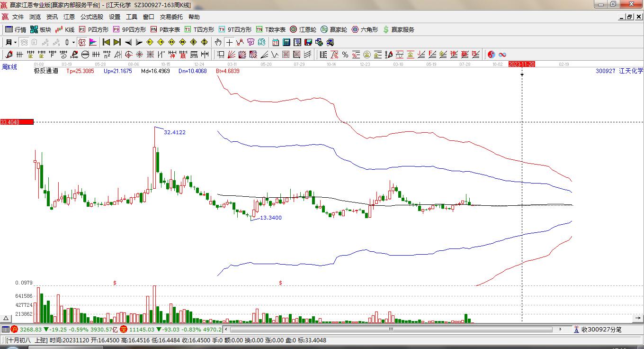Click the black left triangle arrow
The height and width of the screenshot is (349, 644).
coord(128,42)
